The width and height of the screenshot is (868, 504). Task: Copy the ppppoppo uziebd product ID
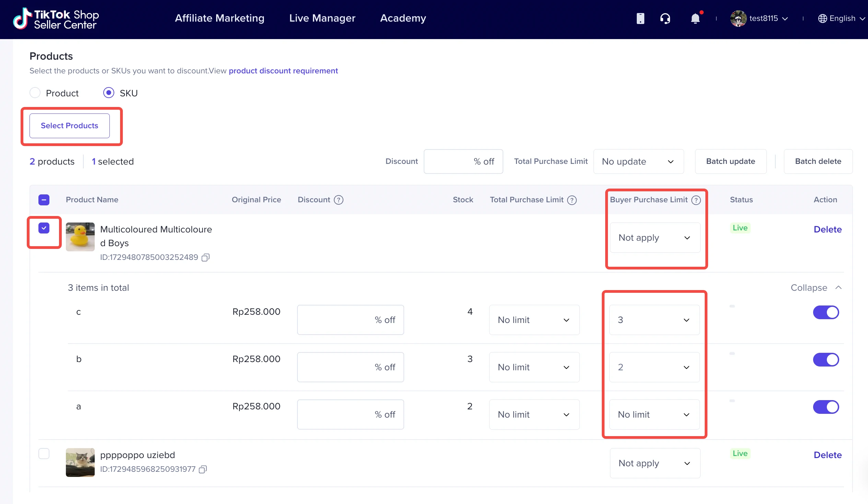(203, 469)
